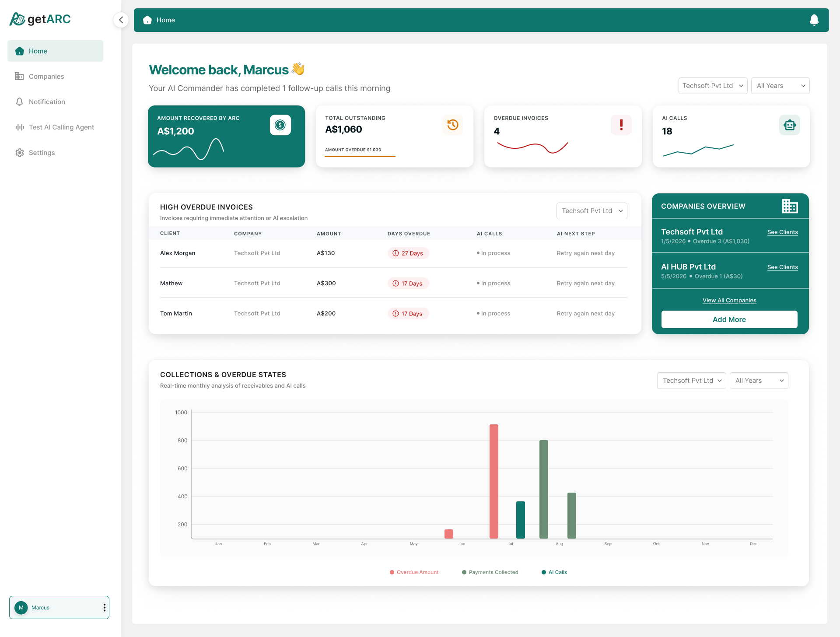840x637 pixels.
Task: Click the history clock icon on the outstanding card
Action: (x=452, y=125)
